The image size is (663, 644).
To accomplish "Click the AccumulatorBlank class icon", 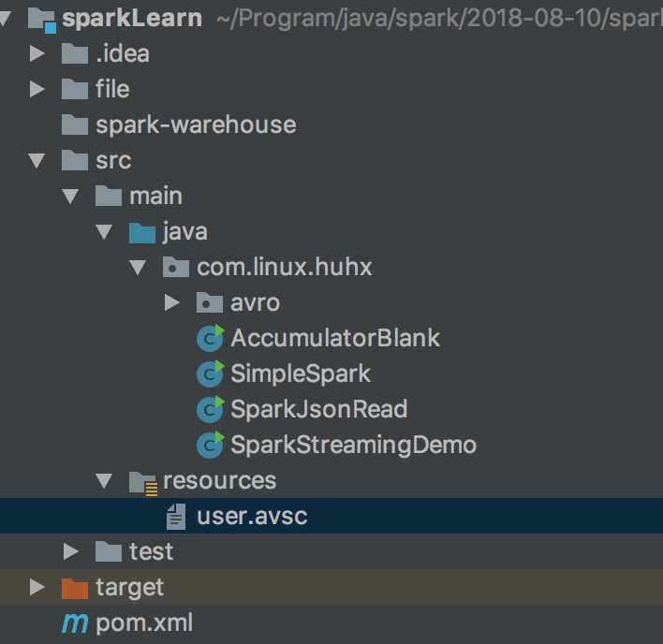I will (210, 338).
